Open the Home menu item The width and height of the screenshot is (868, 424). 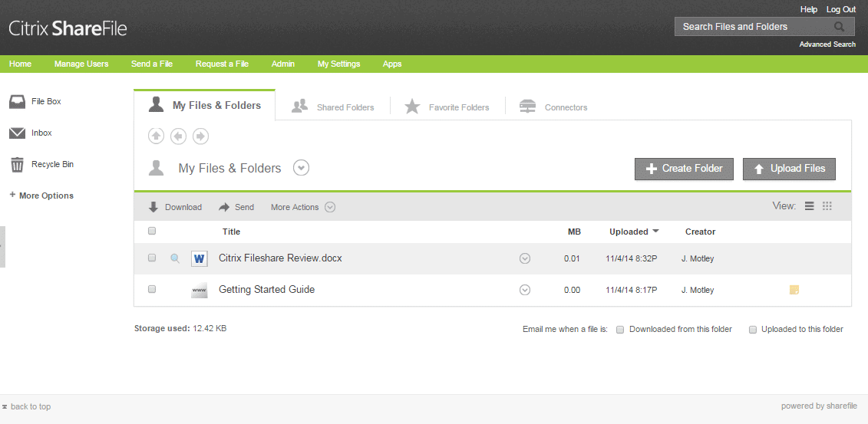point(21,64)
